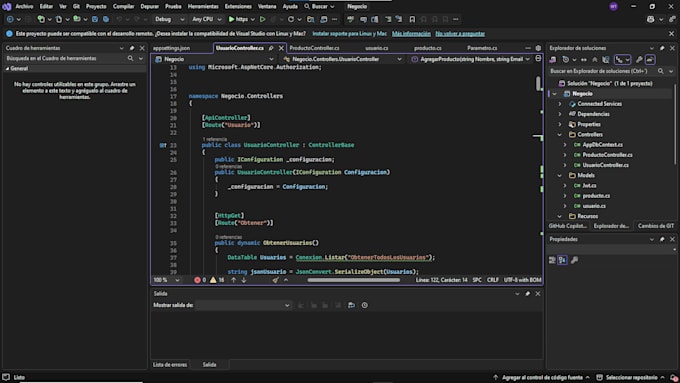
Task: Open property pages wrench in Propiedades panel
Action: 574,260
